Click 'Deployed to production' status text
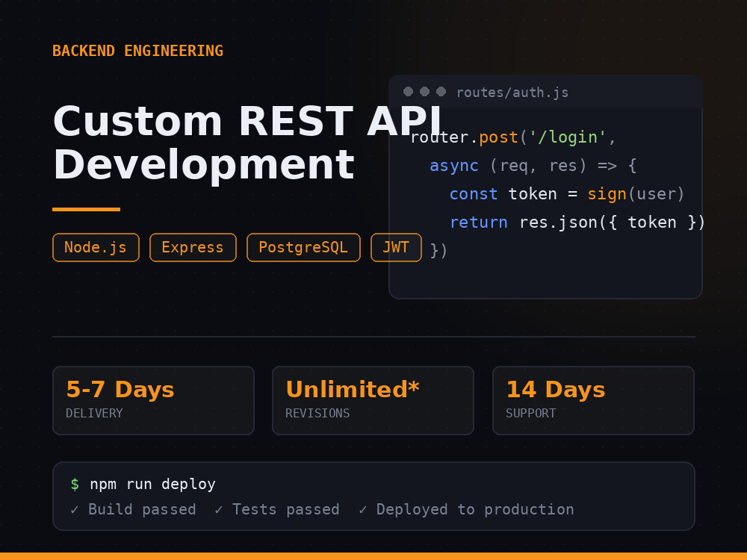 475,509
